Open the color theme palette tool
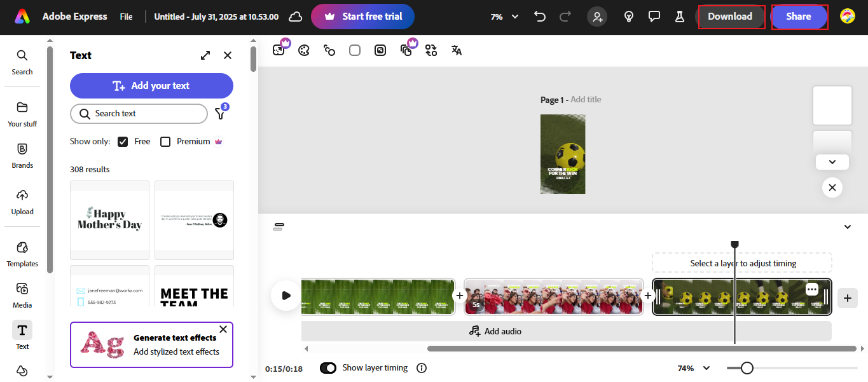 click(x=304, y=50)
